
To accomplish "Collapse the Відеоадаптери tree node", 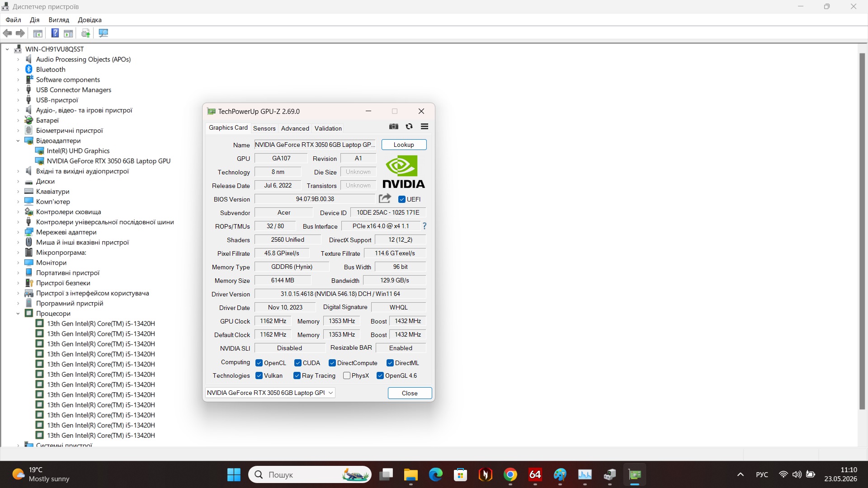I will click(x=18, y=141).
